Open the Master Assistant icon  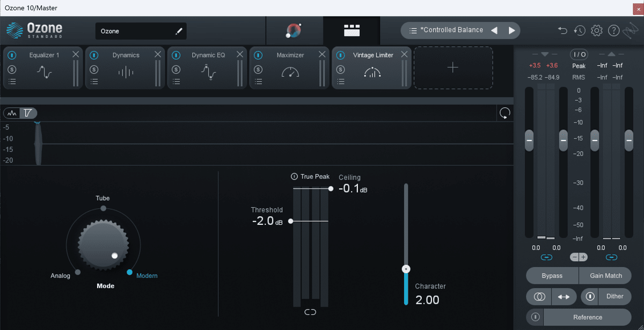pos(293,31)
